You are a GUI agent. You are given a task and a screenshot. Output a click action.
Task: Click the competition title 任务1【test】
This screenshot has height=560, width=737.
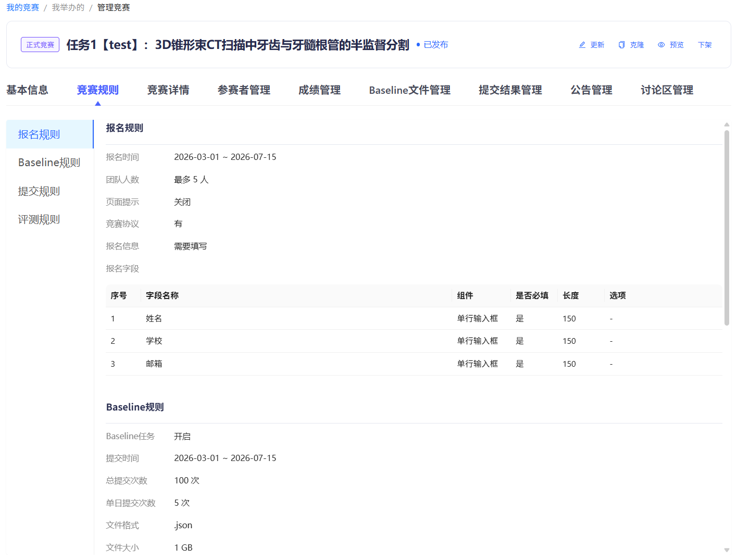point(238,45)
